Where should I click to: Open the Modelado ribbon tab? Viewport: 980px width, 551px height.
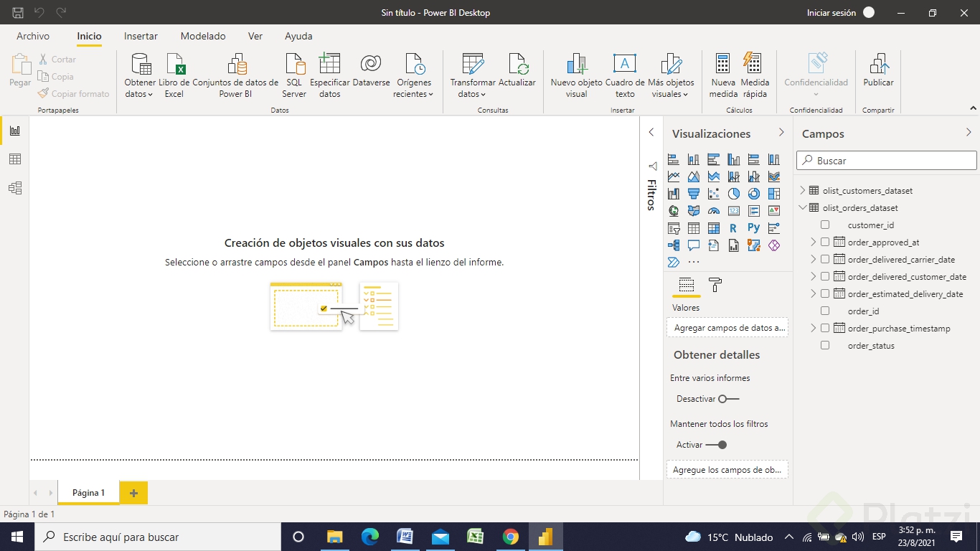[x=203, y=36]
